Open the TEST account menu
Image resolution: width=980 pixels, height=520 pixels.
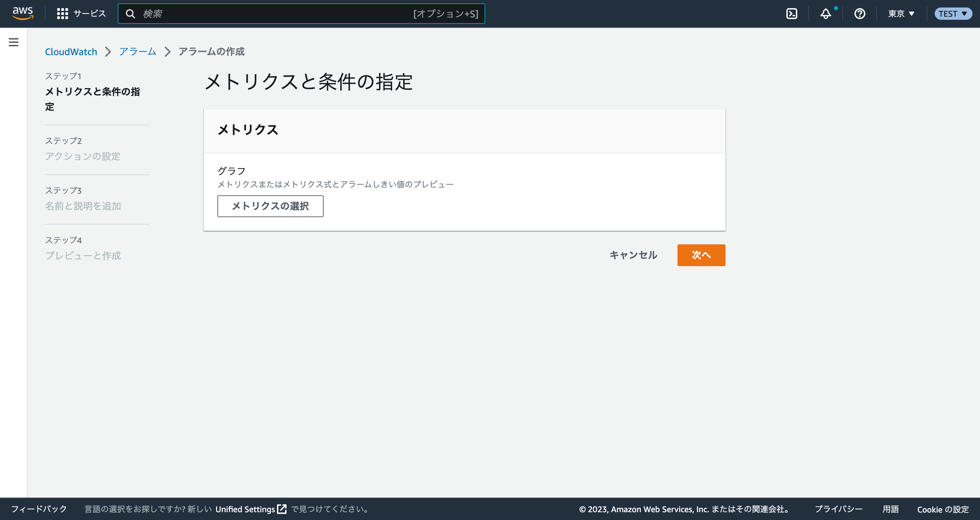953,13
